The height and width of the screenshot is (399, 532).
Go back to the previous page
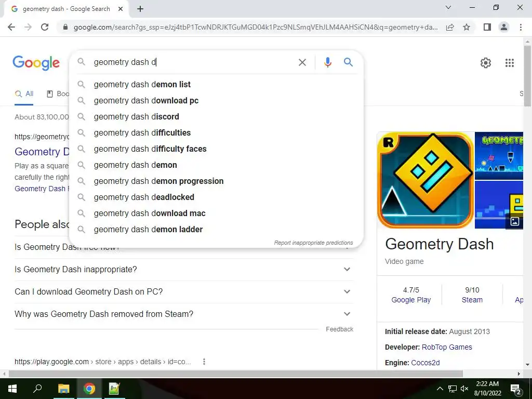11,27
